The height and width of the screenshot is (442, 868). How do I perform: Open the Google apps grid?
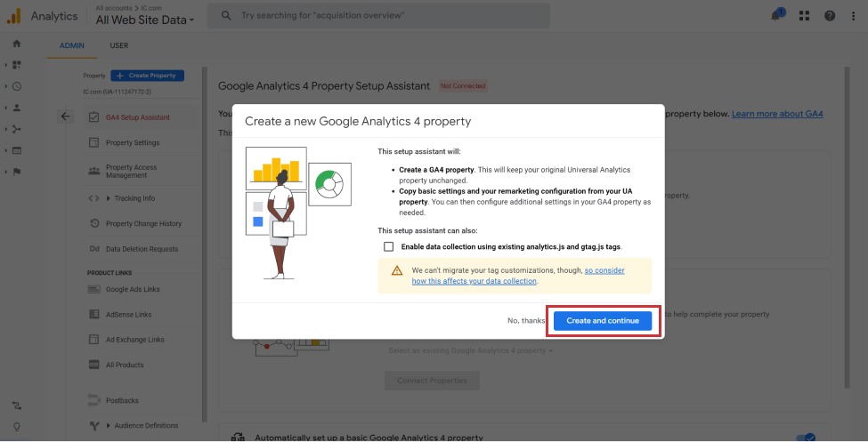[804, 16]
